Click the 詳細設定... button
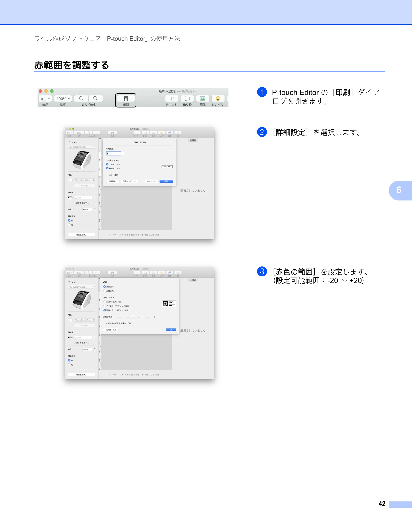 (113, 181)
